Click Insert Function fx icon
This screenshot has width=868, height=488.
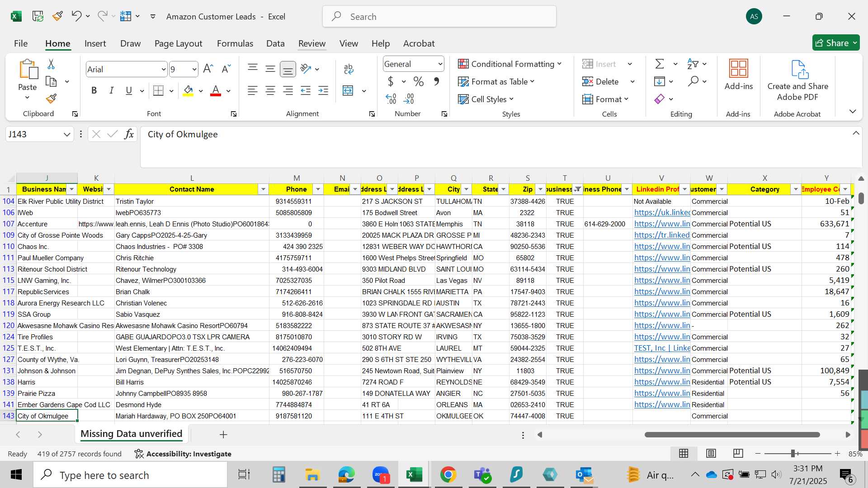tap(129, 134)
